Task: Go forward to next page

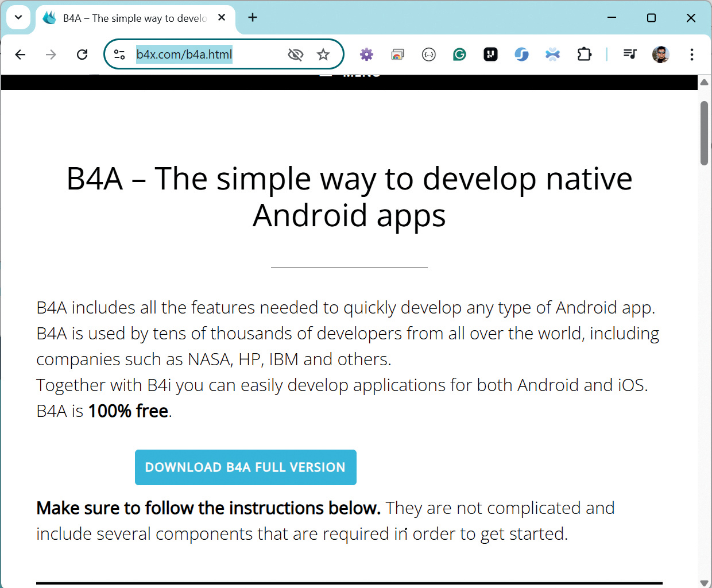Action: [51, 55]
